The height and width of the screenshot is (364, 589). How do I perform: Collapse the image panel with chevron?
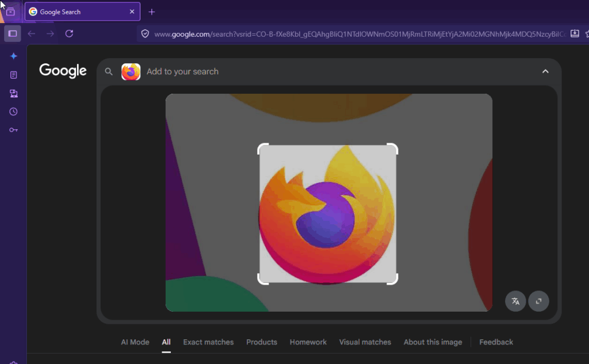(x=545, y=71)
